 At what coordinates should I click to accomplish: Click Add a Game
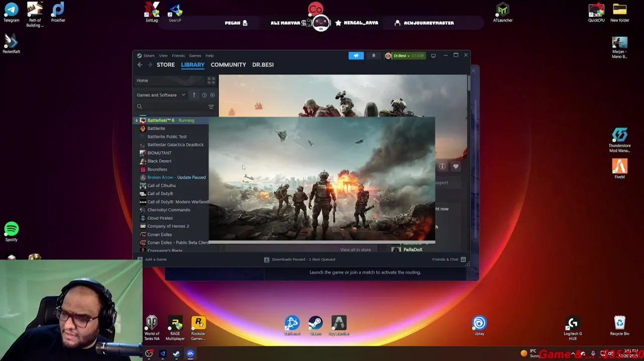(x=152, y=259)
